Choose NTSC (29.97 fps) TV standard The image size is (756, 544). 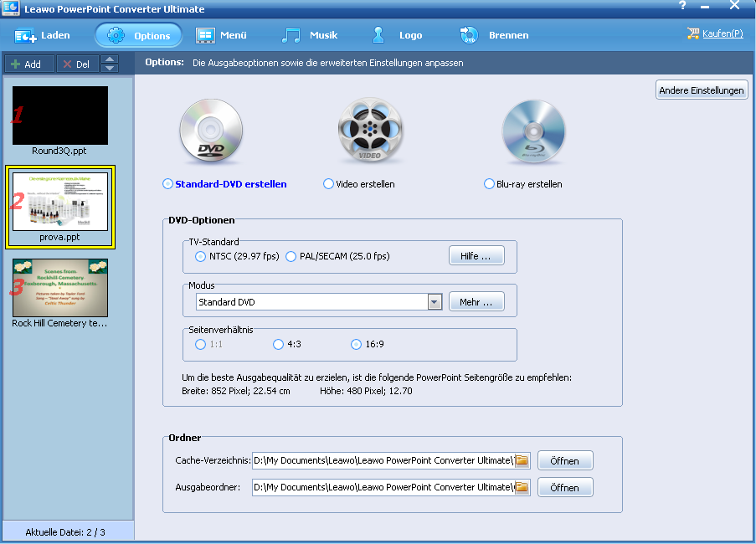200,256
